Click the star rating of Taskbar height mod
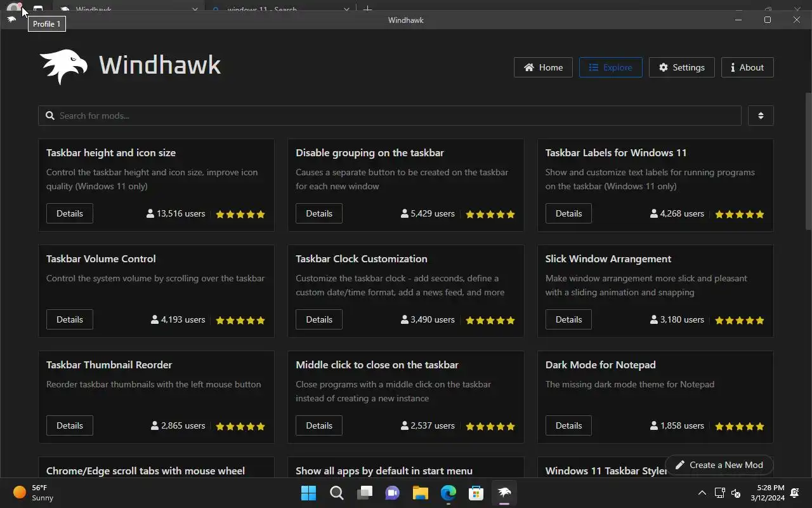Screen dimensions: 812x508 pyautogui.click(x=240, y=214)
